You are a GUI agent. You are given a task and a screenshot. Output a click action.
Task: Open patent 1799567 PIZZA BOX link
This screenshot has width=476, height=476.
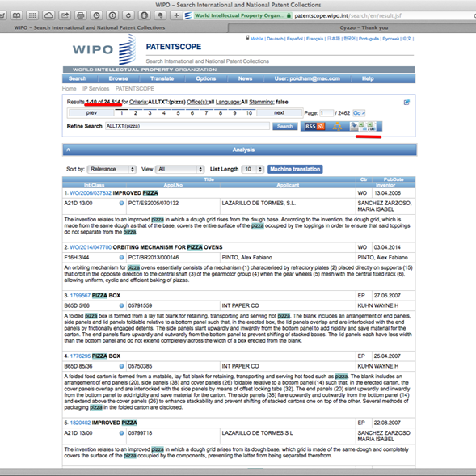point(80,296)
